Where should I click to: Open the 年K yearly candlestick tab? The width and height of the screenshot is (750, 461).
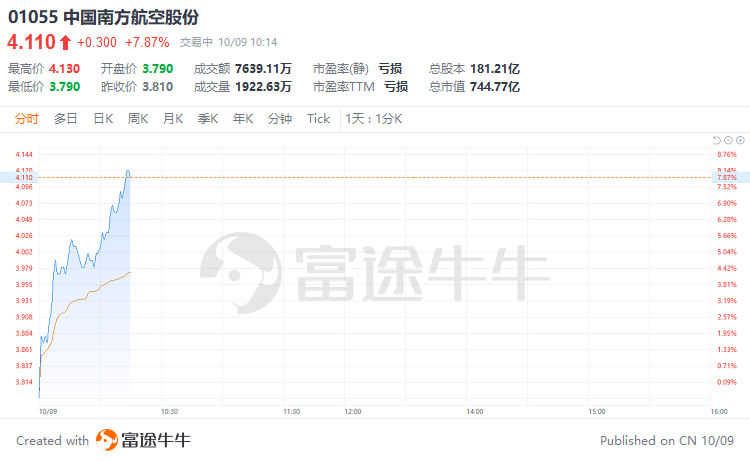[x=243, y=119]
